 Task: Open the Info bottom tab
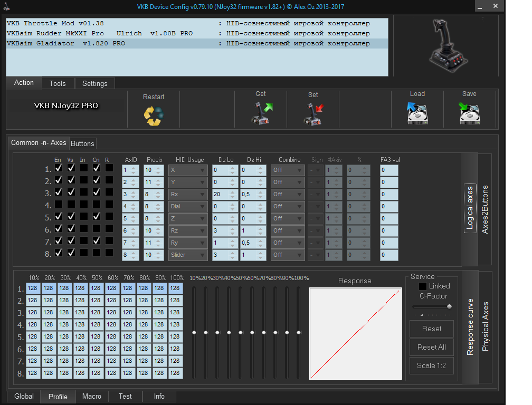click(x=159, y=396)
